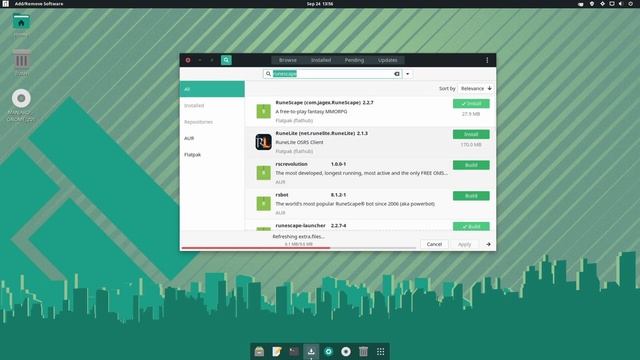Viewport: 640px width, 360px height.
Task: Select the 'Installed' filter in sidebar
Action: click(x=212, y=105)
